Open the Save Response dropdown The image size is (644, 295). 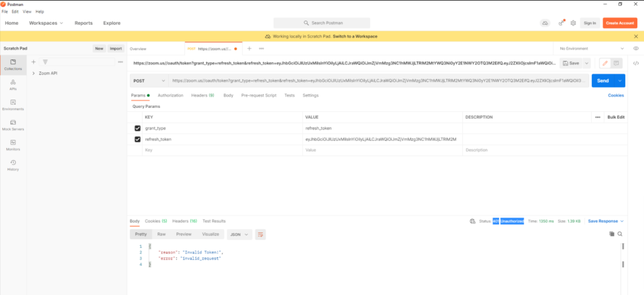(606, 221)
